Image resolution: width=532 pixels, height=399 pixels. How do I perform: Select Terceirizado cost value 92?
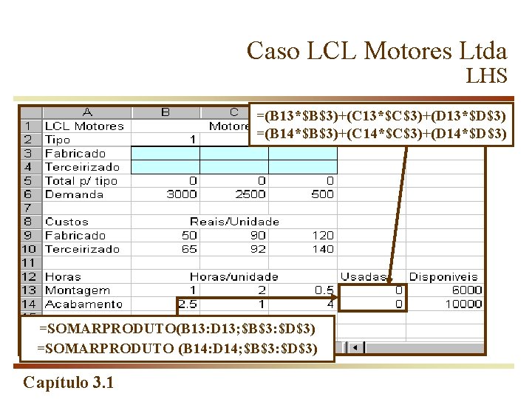tap(234, 250)
